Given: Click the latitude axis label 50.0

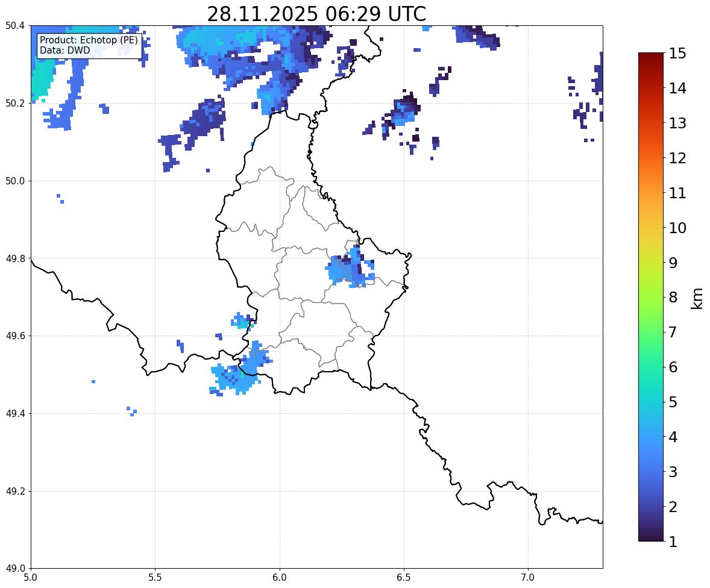Looking at the screenshot, I should (15, 181).
